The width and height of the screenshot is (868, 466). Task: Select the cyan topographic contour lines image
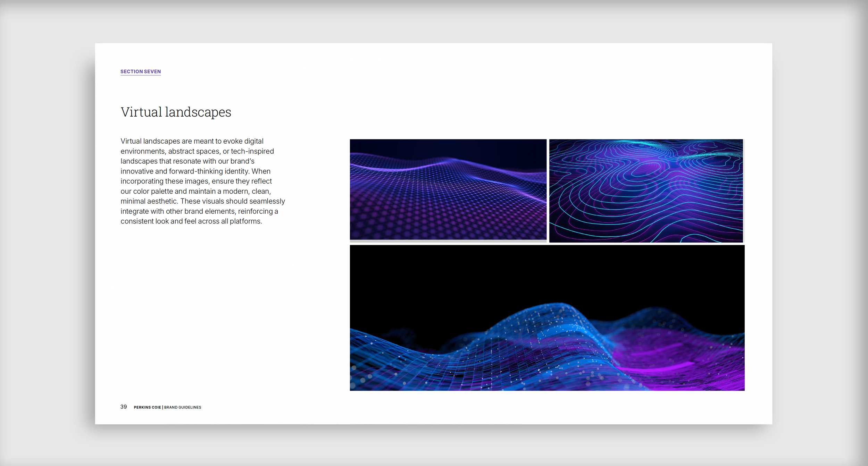[646, 191]
